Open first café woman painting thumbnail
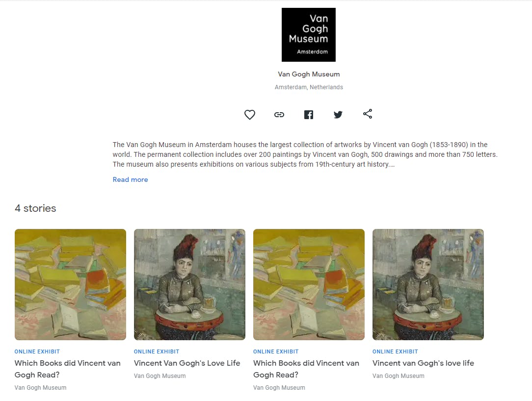The height and width of the screenshot is (401, 532). [x=189, y=284]
